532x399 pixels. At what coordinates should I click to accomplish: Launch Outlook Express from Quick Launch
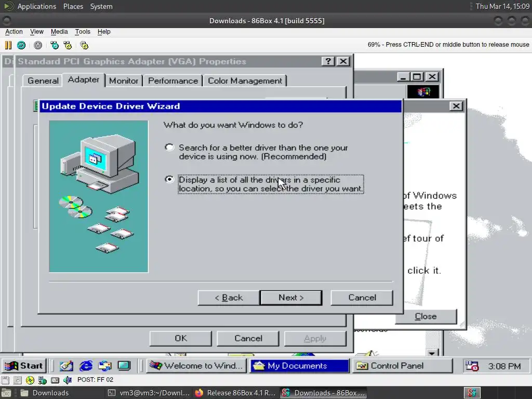point(105,366)
